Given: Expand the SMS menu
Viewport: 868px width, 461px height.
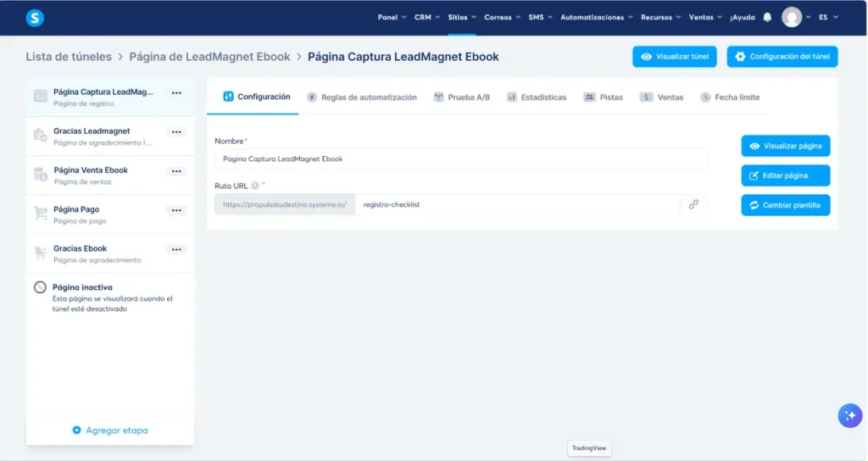Looking at the screenshot, I should point(540,17).
